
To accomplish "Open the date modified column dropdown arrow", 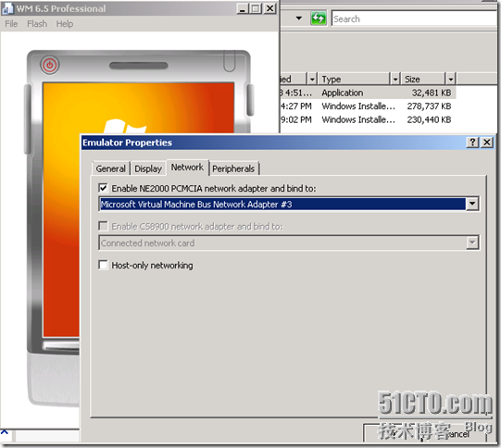I will coord(312,79).
